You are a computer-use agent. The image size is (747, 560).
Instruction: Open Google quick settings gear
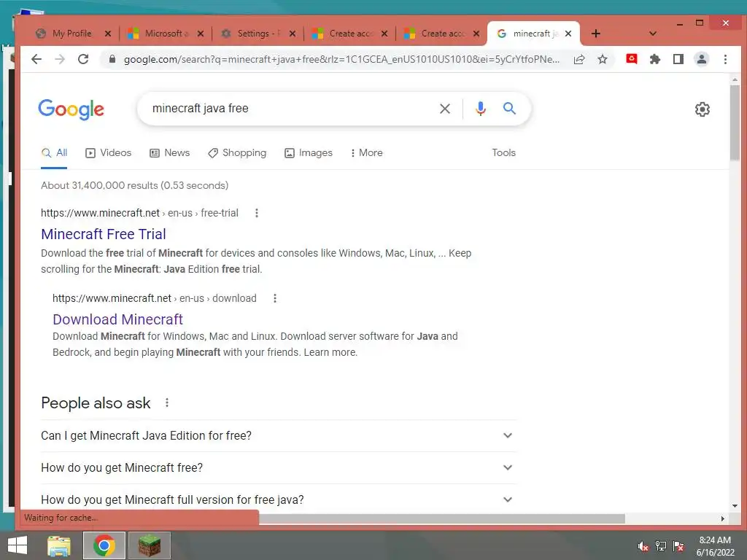click(703, 109)
